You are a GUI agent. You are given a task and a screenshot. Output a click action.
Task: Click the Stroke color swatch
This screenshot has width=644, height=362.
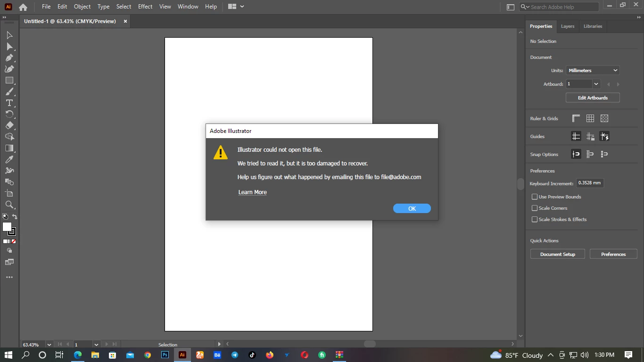click(x=13, y=232)
